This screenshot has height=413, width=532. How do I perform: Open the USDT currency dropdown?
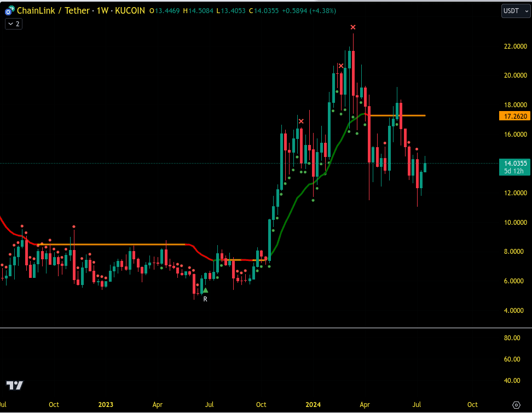516,11
